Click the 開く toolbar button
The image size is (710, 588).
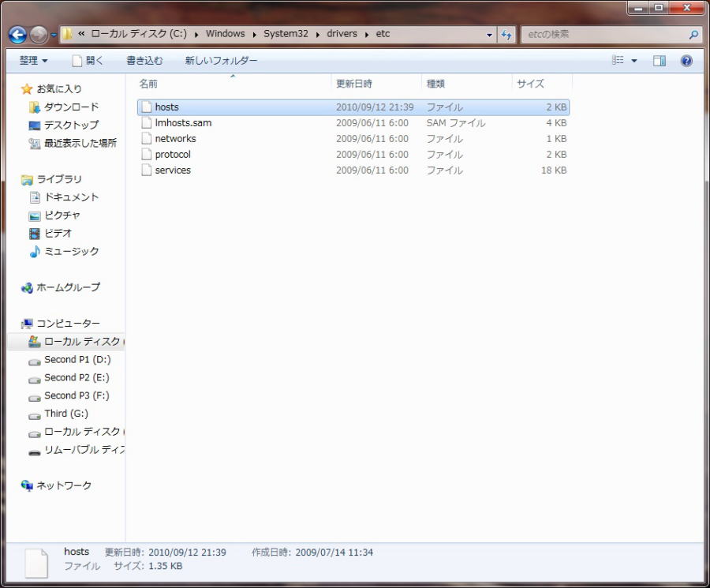point(88,60)
